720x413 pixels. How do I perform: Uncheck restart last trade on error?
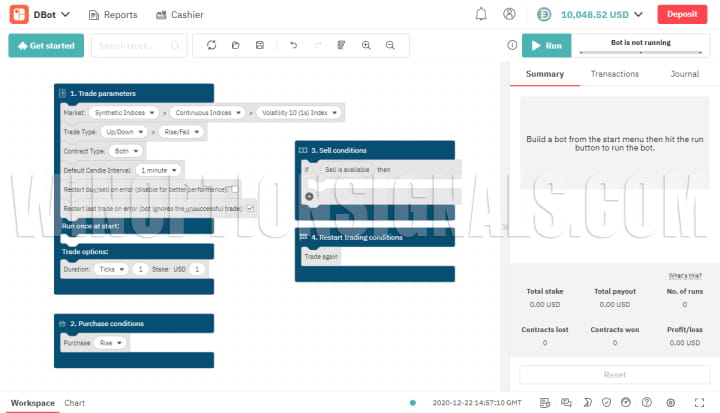tap(250, 208)
